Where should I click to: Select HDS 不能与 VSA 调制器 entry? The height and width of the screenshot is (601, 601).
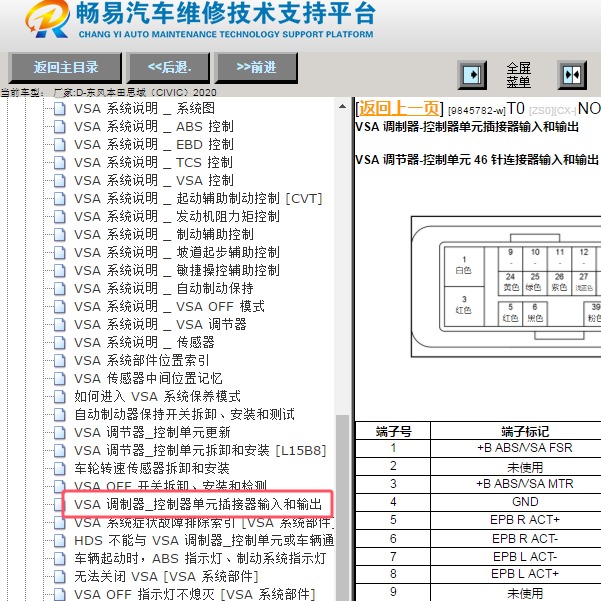click(x=204, y=541)
